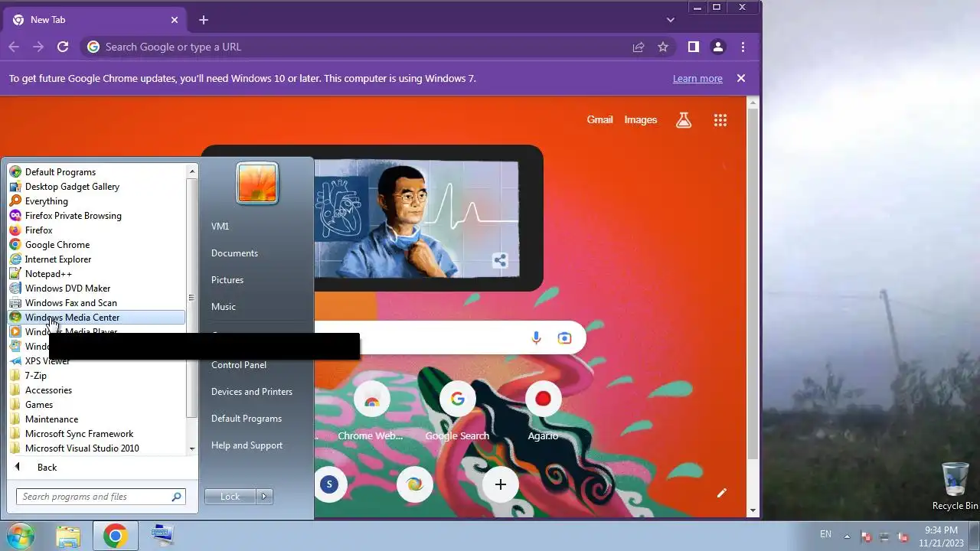Customize Chrome pencil icon
Viewport: 980px width, 551px height.
point(721,493)
